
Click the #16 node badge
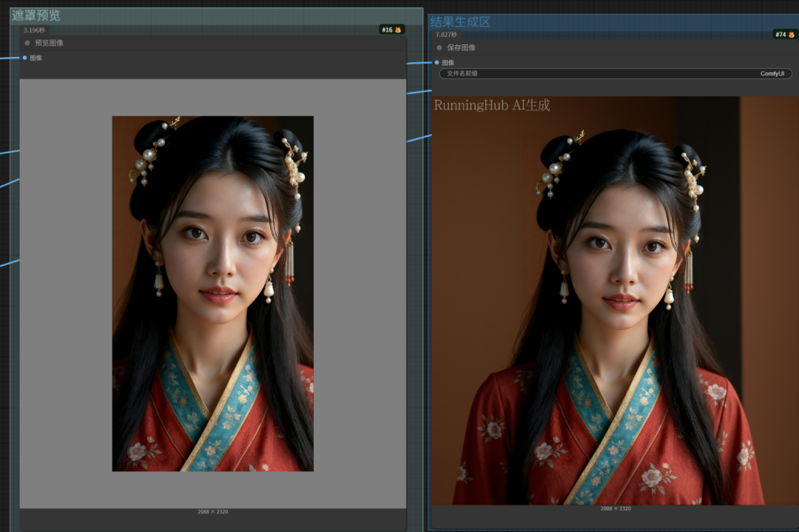pos(391,30)
